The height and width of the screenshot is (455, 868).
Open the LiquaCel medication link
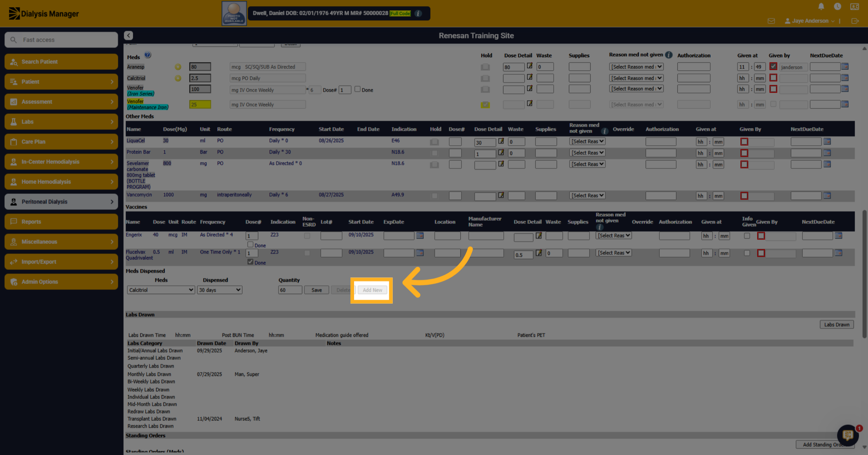[136, 140]
